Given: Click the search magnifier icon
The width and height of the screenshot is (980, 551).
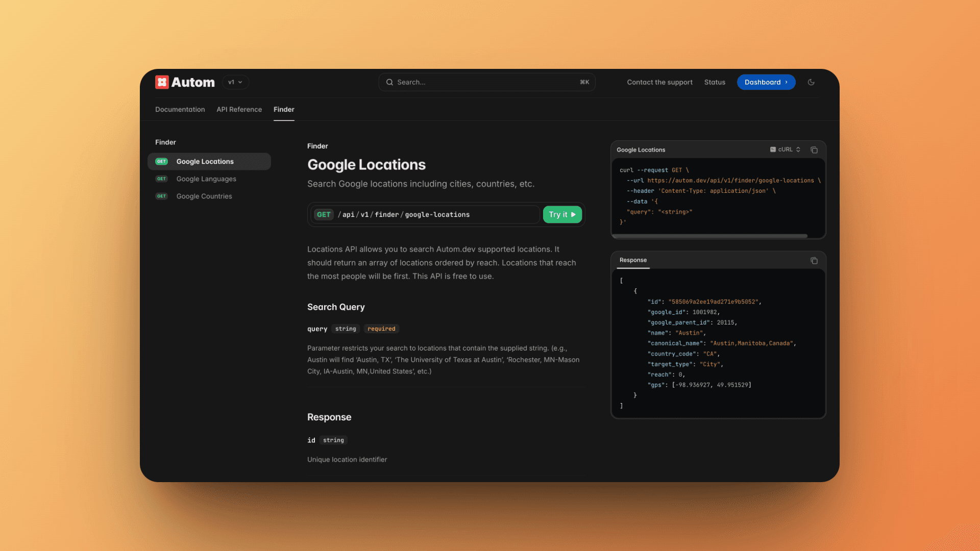Looking at the screenshot, I should point(389,82).
